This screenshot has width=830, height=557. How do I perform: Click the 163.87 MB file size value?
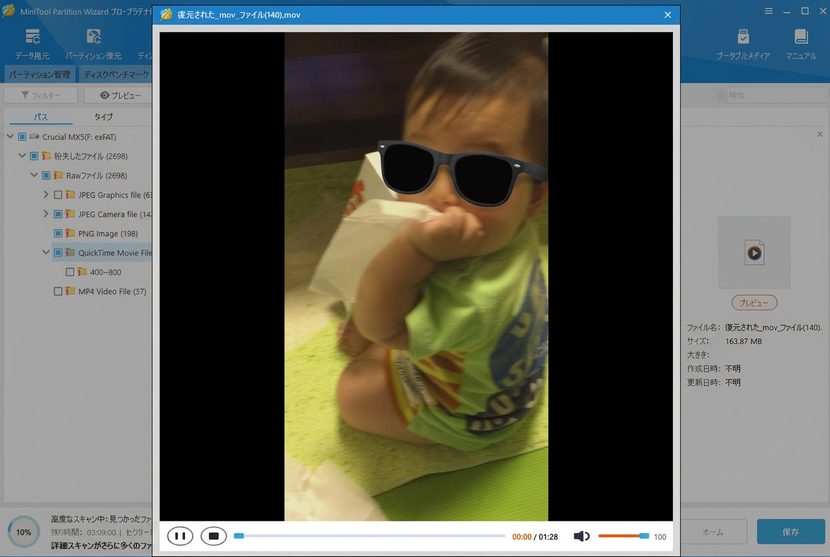coord(743,341)
